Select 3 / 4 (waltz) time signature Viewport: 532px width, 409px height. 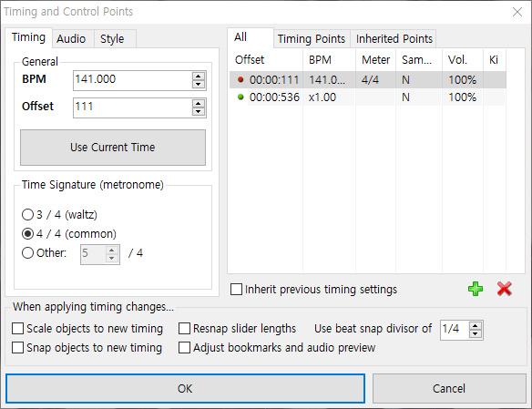point(59,215)
